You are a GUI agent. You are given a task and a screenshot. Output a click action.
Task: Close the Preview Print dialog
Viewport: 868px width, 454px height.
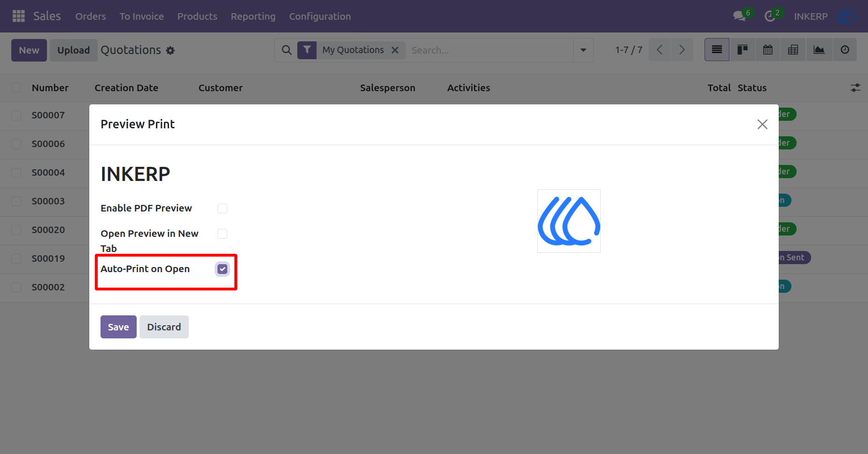coord(762,124)
